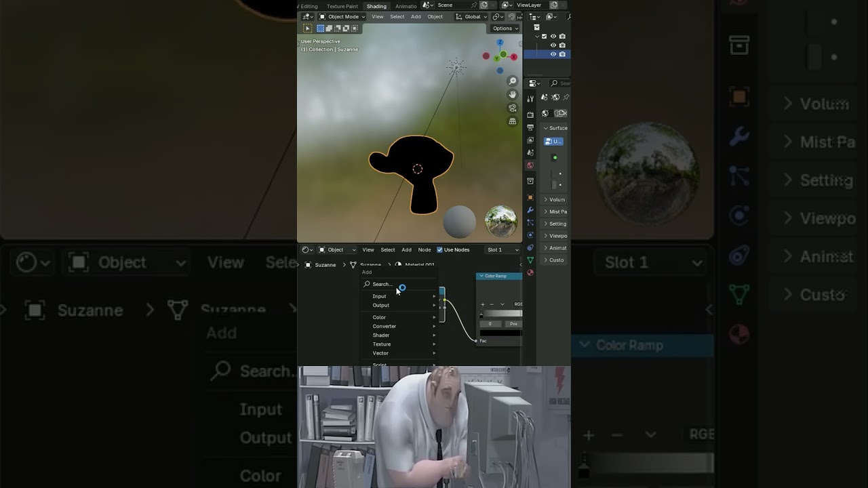Hide the first outliner row via eye icon

pos(553,37)
